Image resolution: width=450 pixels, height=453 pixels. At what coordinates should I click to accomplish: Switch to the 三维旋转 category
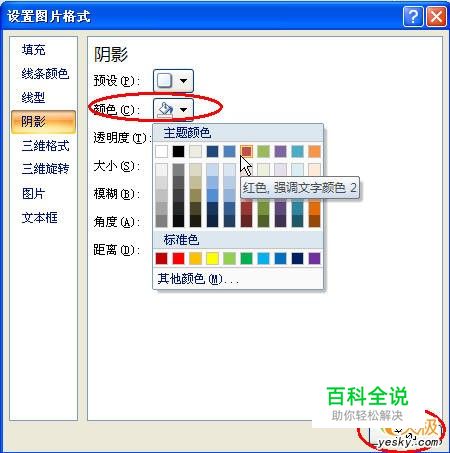click(45, 169)
